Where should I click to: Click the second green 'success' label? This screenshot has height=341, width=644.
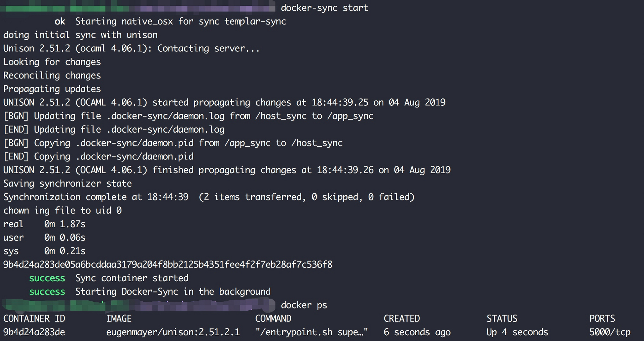(x=47, y=292)
